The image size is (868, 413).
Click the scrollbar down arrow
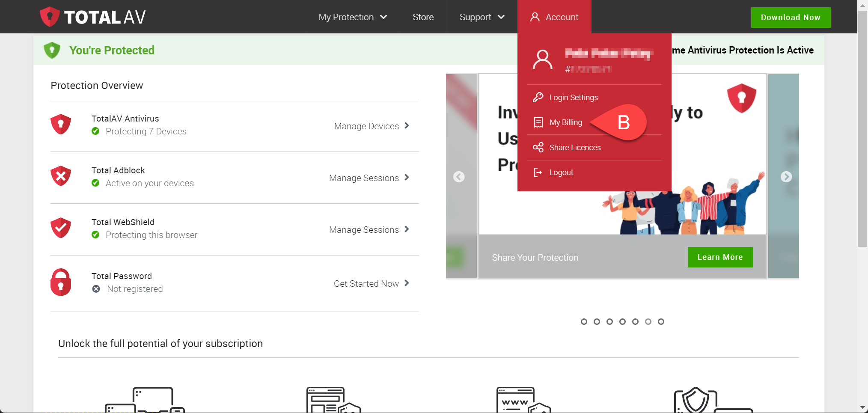click(x=863, y=408)
